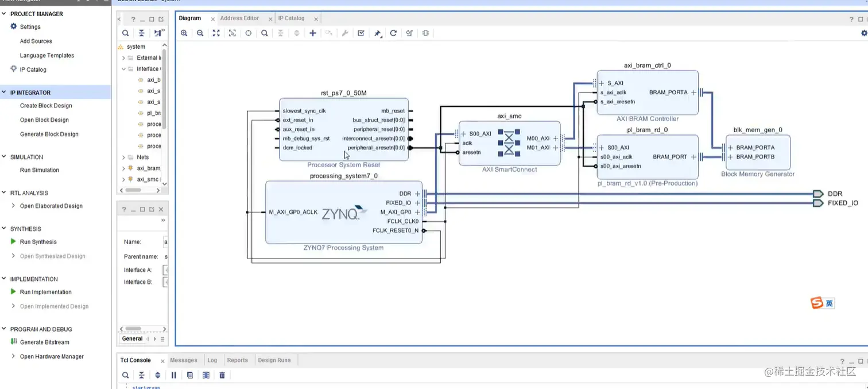Click the third hierarchy toolbar icon with arrows

[x=157, y=33]
